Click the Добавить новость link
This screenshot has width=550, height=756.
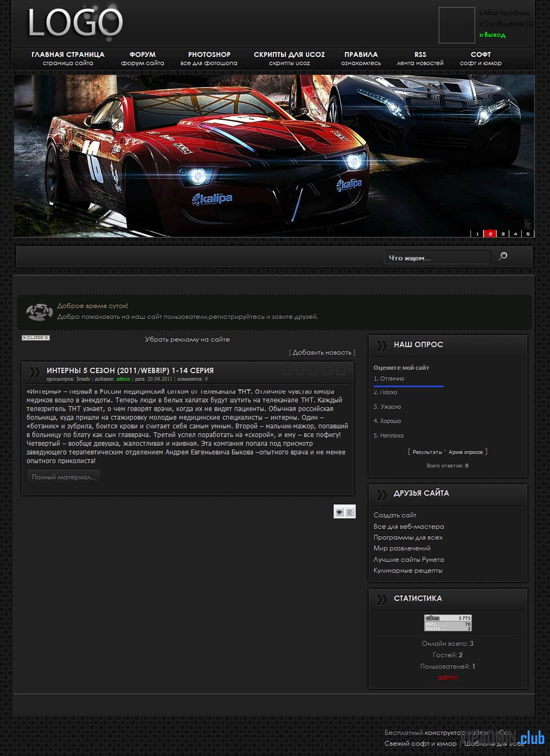(x=322, y=352)
